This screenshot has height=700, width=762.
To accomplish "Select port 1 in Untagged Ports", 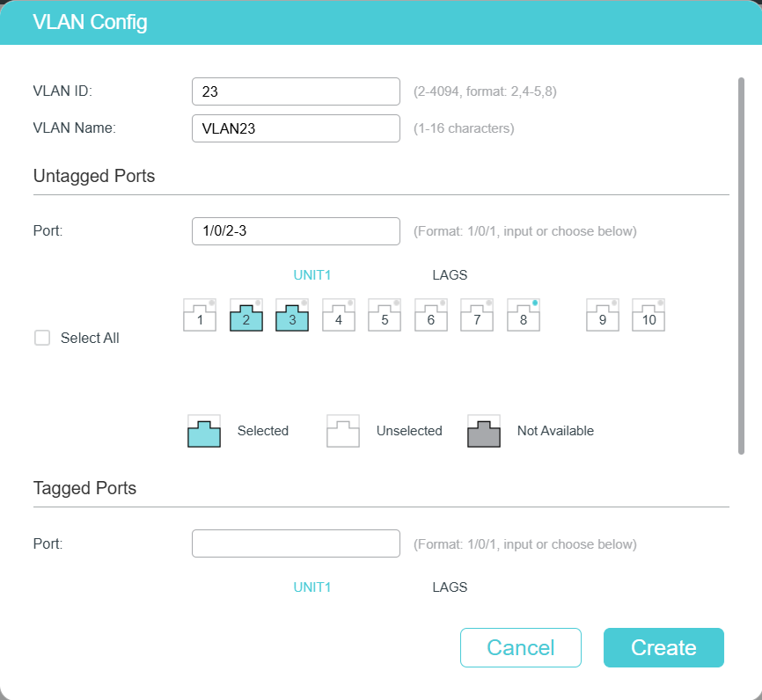I will (x=200, y=316).
